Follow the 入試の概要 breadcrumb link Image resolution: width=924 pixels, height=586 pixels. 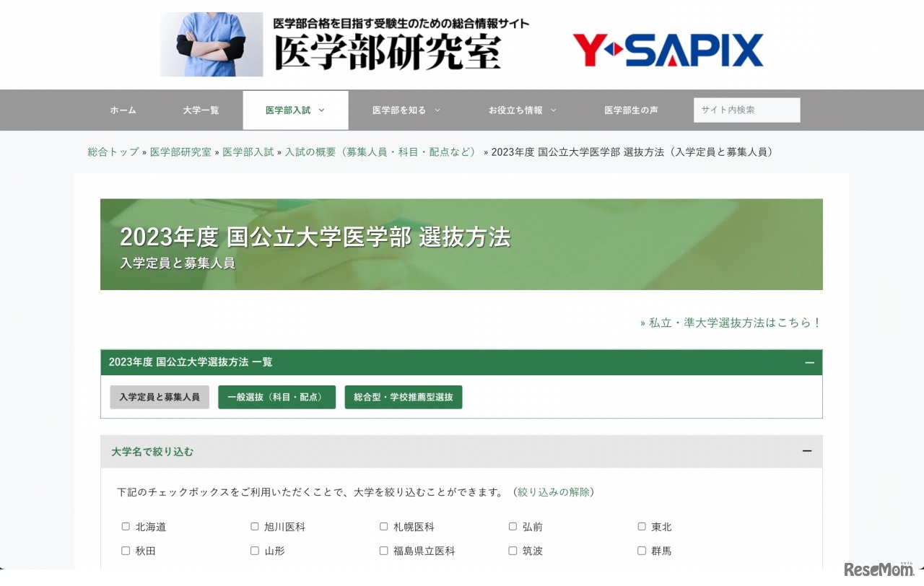point(383,152)
